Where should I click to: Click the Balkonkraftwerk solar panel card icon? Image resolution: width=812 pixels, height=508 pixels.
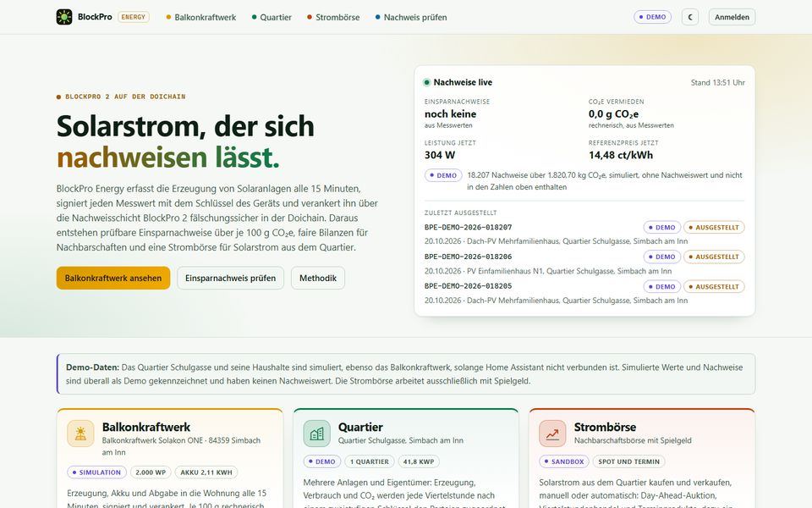(x=80, y=433)
